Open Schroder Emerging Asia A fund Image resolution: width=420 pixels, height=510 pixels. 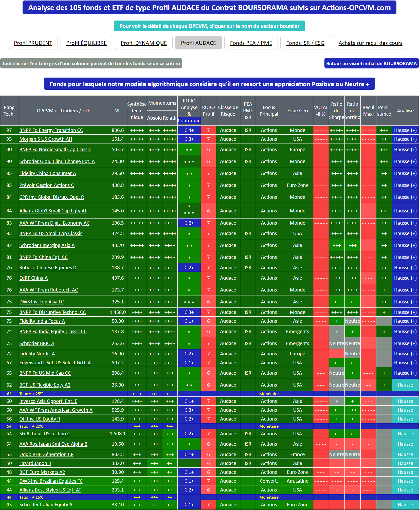[47, 245]
